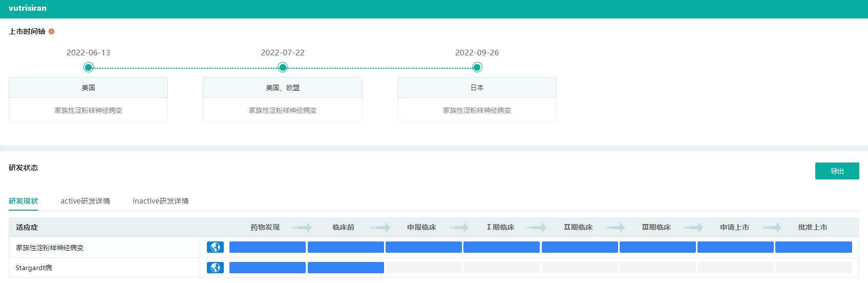Click the arrow between 申请上市 and 批准上市
Viewport: 868px width, 283px height.
coord(772,227)
